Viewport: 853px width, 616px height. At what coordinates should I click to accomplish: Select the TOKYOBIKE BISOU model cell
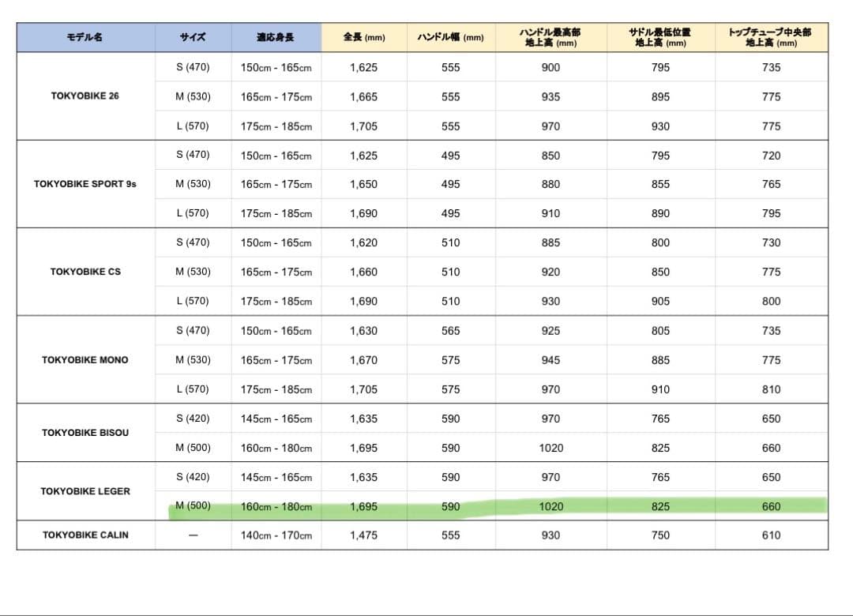[85, 433]
